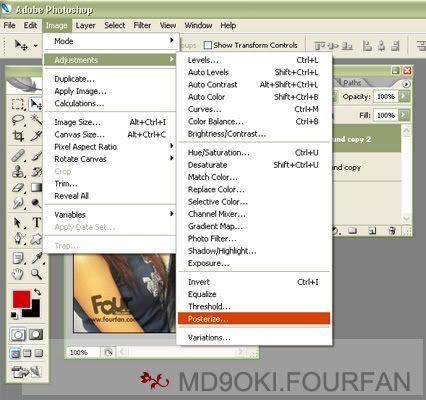Select the Clone Stamp tool
Screen dimensions: 426x400
tap(18, 171)
